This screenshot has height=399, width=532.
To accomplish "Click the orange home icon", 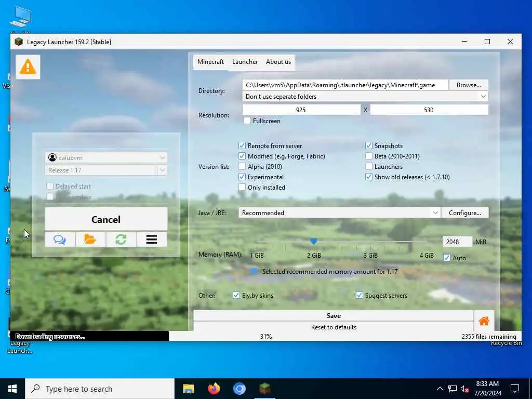I will (x=484, y=321).
